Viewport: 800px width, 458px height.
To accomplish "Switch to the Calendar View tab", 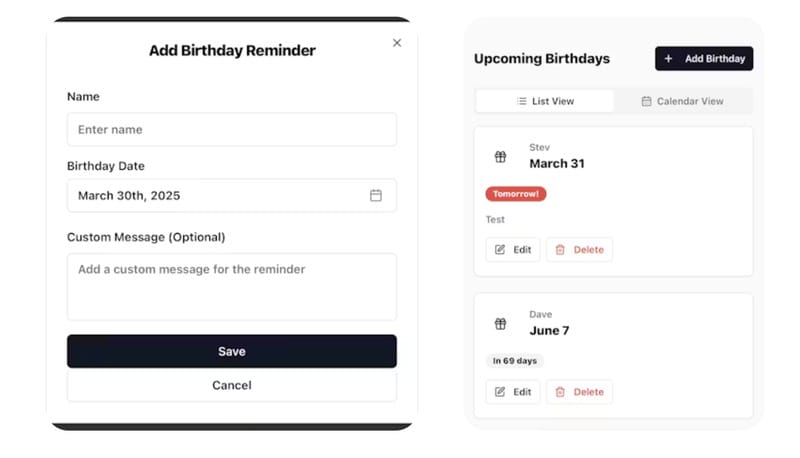I will (682, 101).
